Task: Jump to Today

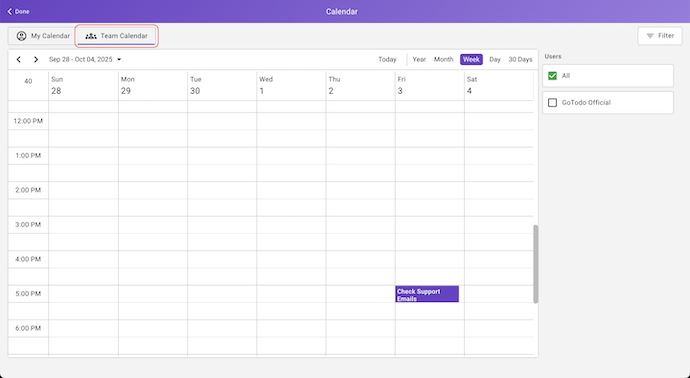Action: pos(387,59)
